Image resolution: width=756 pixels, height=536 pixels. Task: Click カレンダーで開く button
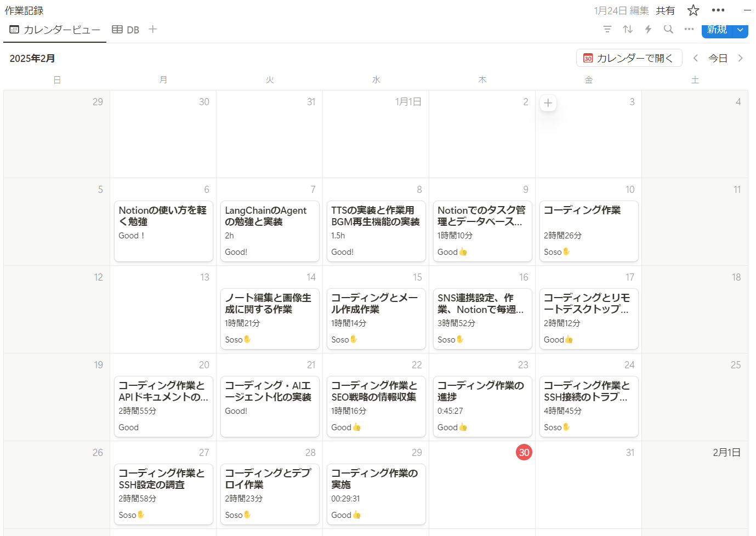(x=629, y=58)
